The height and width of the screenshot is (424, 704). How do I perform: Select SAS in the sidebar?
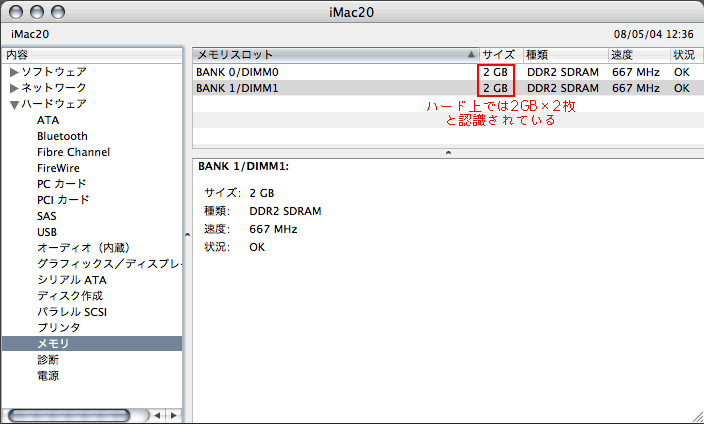pos(47,216)
